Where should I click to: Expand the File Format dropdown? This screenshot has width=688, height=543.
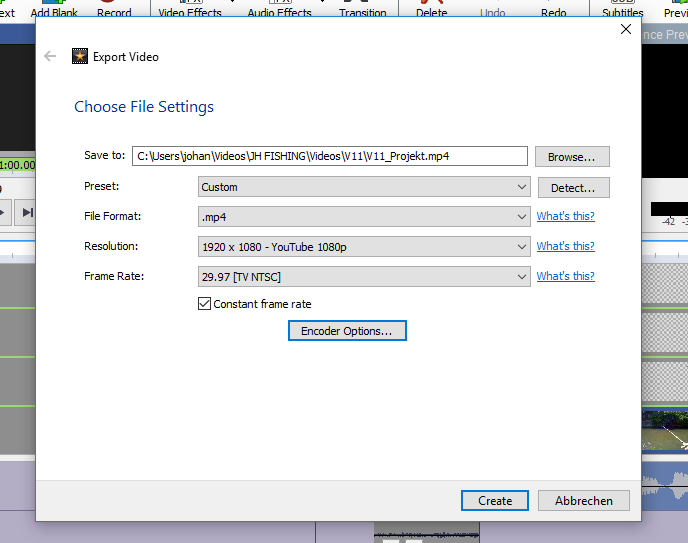[x=364, y=217]
